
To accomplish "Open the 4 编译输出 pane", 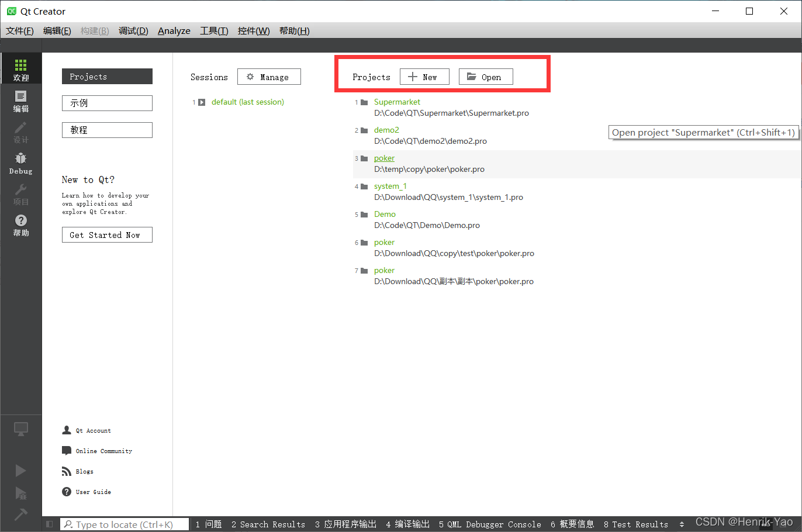I will [407, 524].
